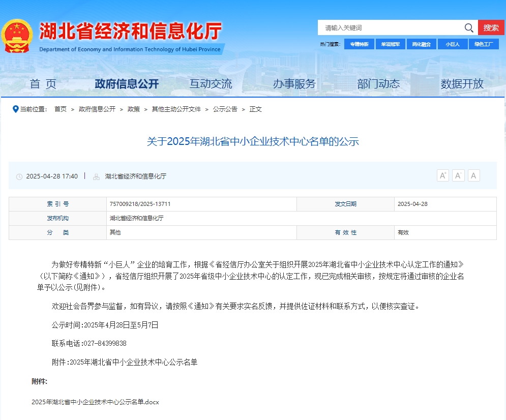Increase font size with the A+ icon

pos(442,175)
